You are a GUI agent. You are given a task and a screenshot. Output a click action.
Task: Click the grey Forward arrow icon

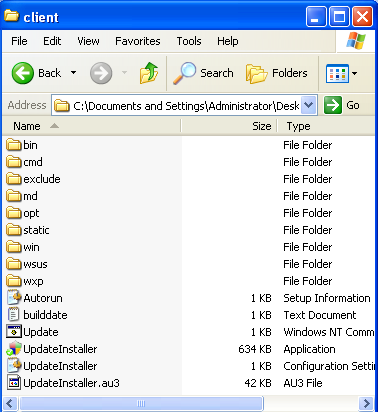coord(101,73)
